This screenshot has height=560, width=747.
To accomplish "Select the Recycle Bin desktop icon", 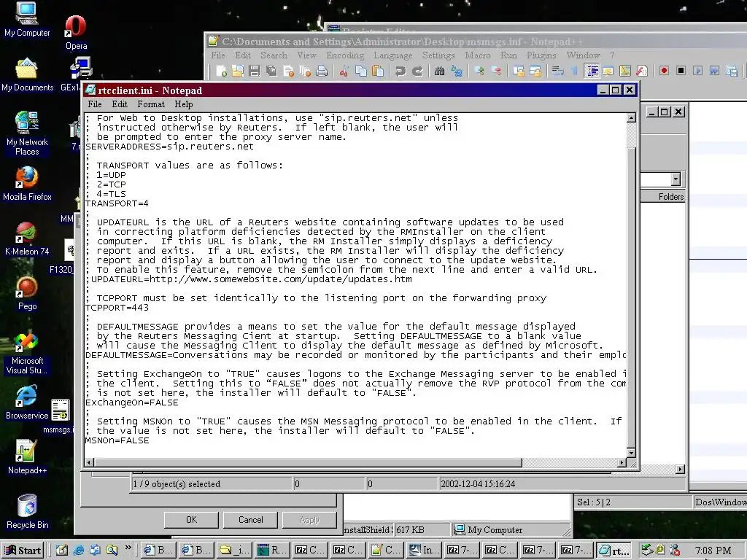I will pyautogui.click(x=27, y=512).
